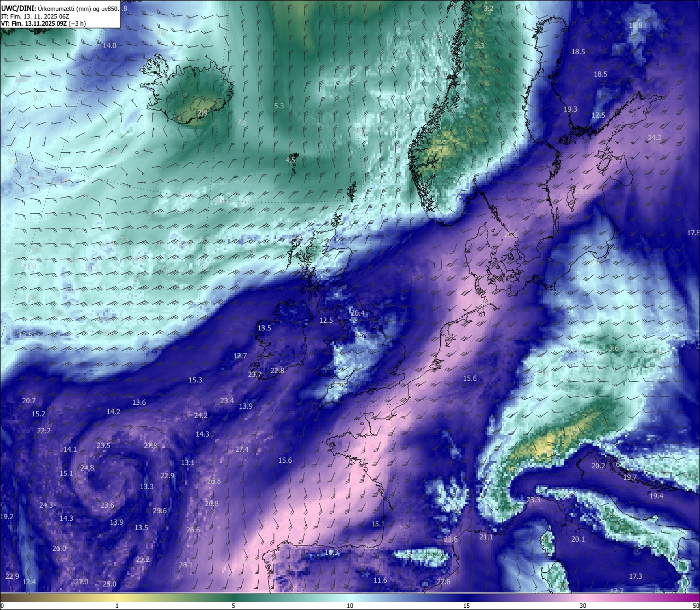The width and height of the screenshot is (700, 610).
Task: Click the 13.6 value on the map
Action: (139, 403)
